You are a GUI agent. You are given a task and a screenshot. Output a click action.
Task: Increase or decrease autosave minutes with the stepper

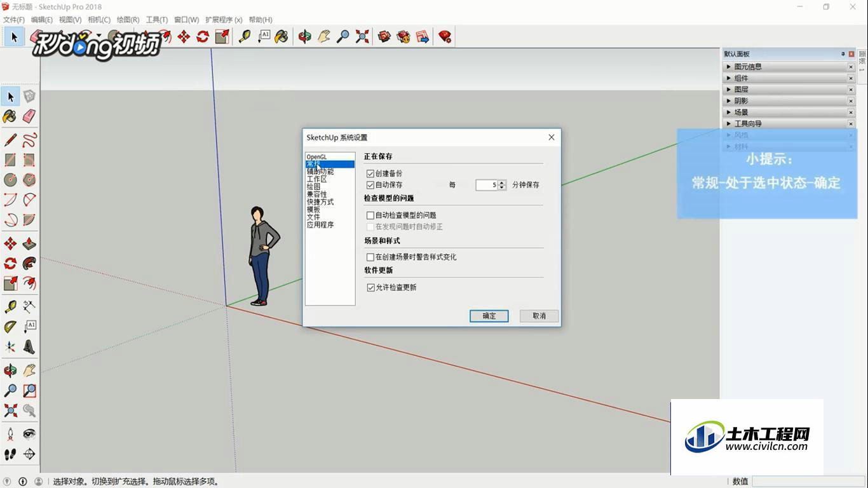[502, 185]
